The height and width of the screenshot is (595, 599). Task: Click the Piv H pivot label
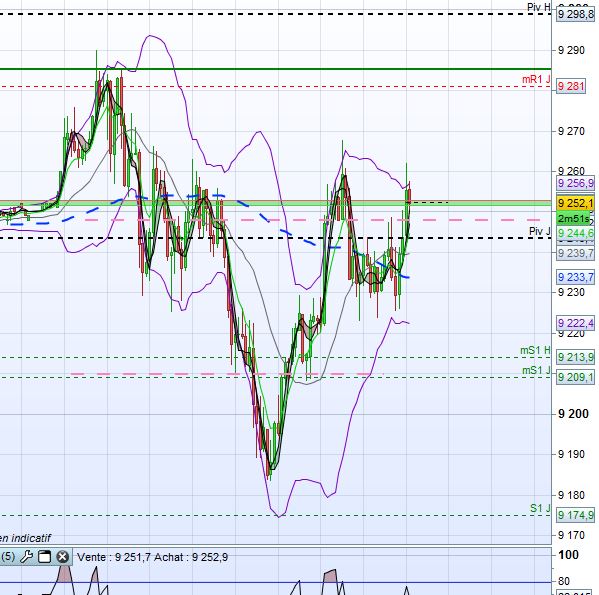click(x=539, y=7)
